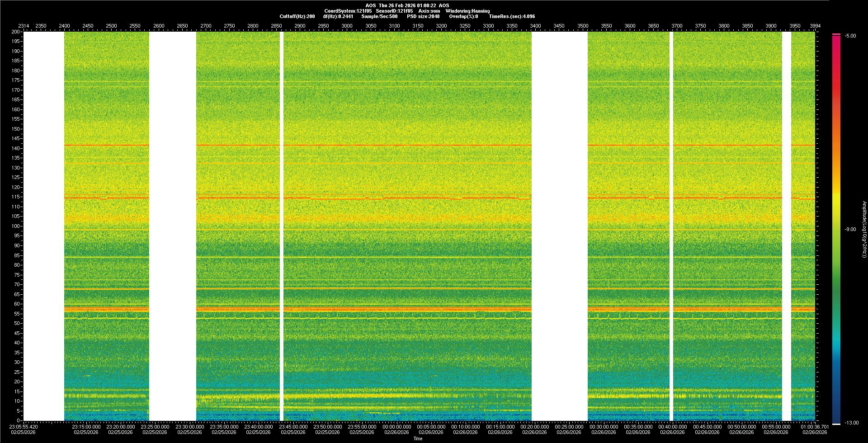Viewport: 868px width, 443px height.
Task: Click the Time axis title at bottom
Action: click(418, 438)
